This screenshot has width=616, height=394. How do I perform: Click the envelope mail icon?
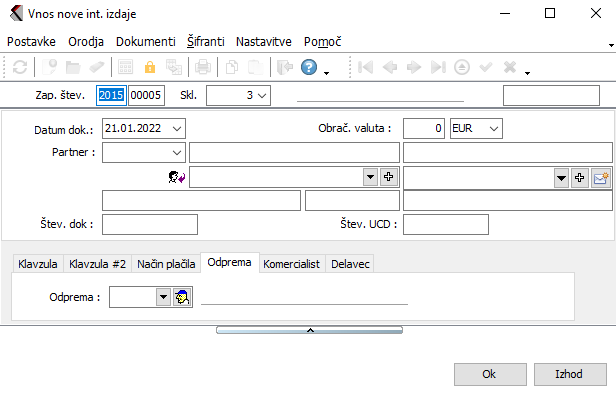point(601,178)
